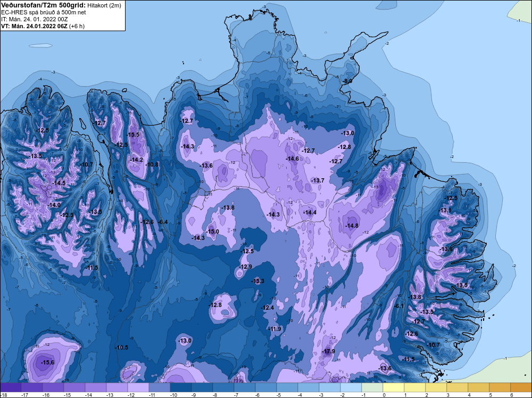Select the orange legend swatch labeled 6
Image resolution: width=532 pixels, height=398 pixels.
[x=521, y=387]
